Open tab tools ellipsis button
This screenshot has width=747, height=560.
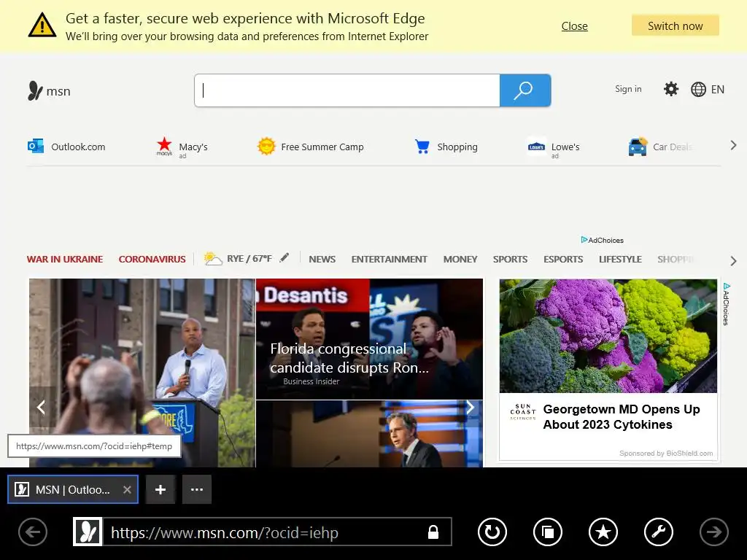pyautogui.click(x=197, y=489)
